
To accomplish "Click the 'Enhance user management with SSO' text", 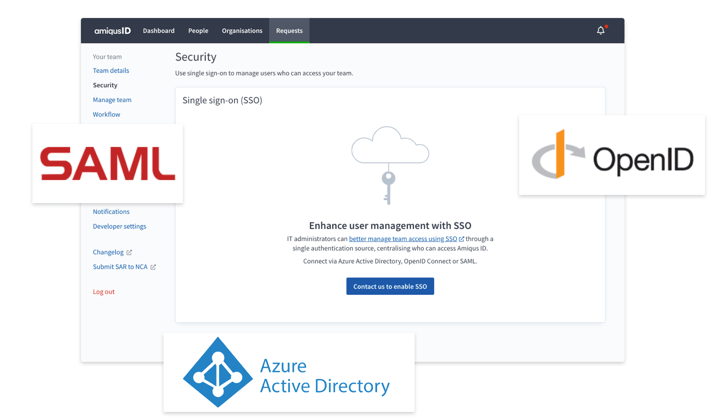I will pos(390,226).
